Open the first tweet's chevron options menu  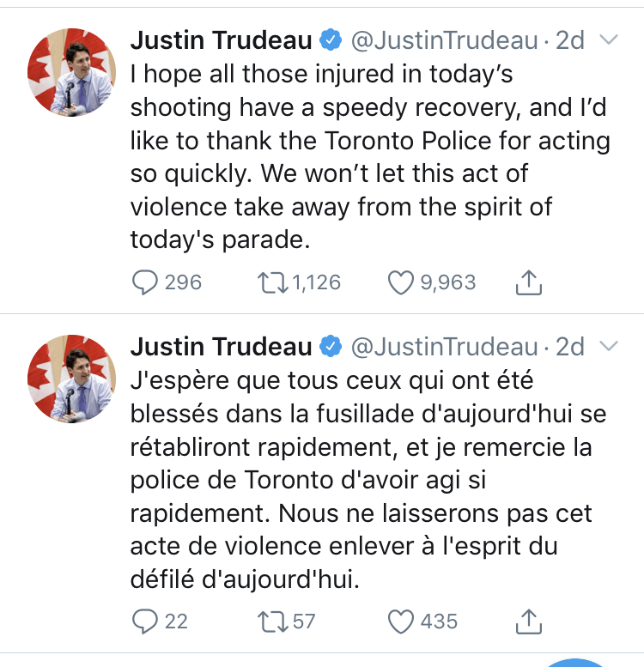coord(608,40)
